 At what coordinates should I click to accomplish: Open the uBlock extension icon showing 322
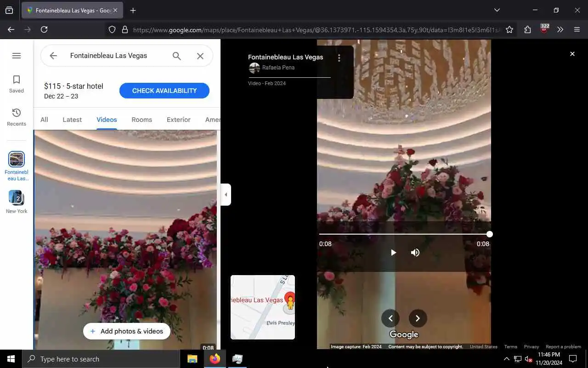544,29
